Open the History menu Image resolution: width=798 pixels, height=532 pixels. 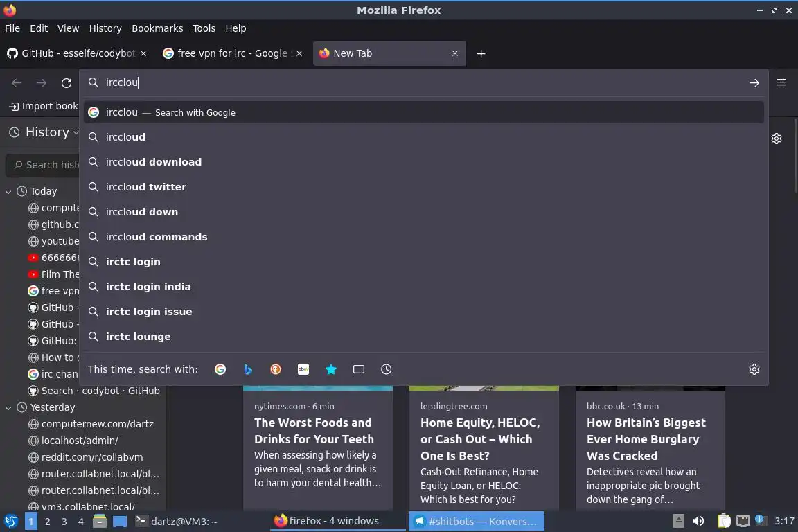[105, 28]
